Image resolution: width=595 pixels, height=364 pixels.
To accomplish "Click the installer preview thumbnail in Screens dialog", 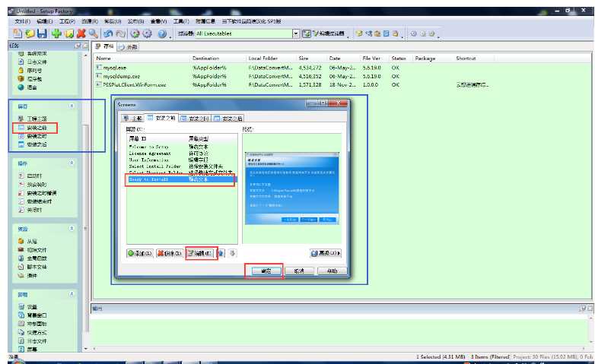I will (292, 188).
